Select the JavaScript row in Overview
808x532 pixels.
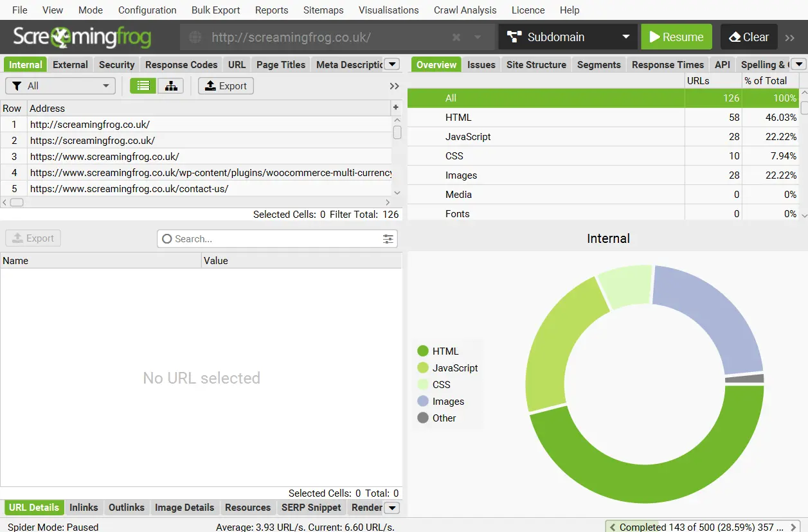pyautogui.click(x=603, y=137)
